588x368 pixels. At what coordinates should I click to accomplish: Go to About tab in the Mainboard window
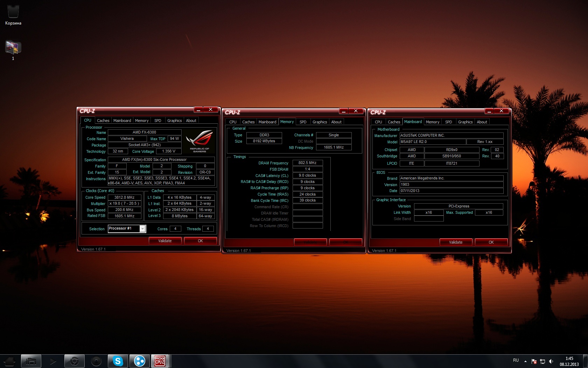click(482, 122)
